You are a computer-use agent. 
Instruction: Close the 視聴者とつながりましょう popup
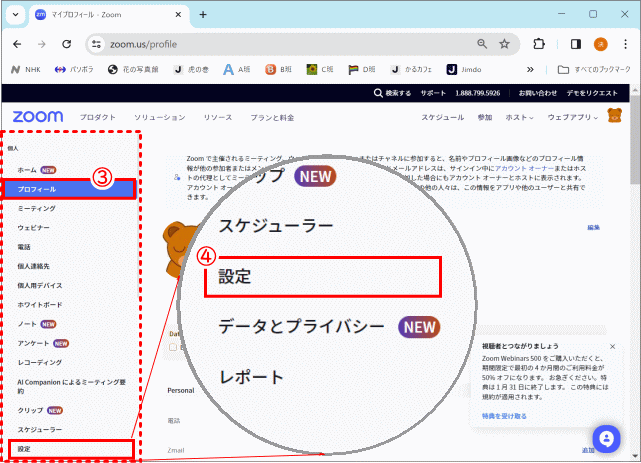(x=612, y=347)
